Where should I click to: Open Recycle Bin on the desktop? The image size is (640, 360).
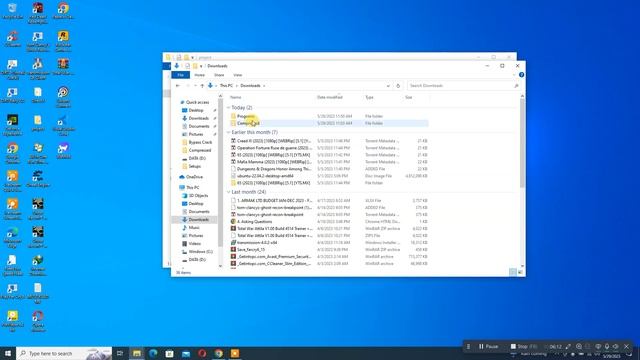(12, 11)
